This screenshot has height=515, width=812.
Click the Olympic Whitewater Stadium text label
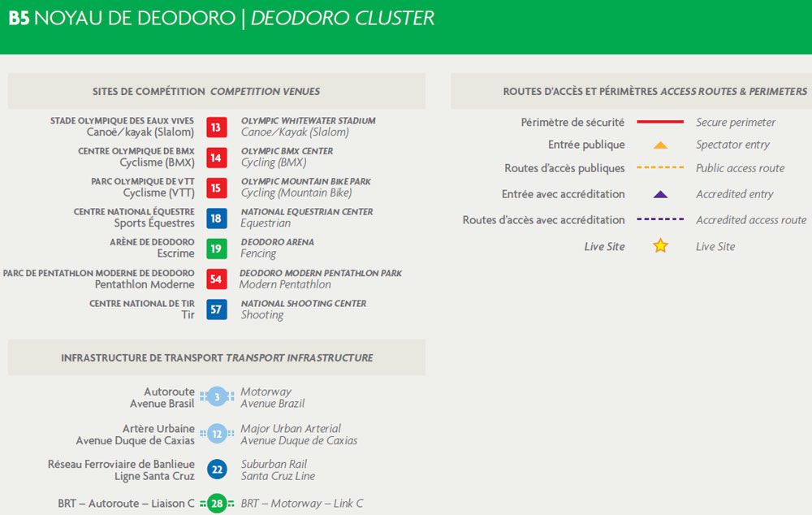click(308, 121)
